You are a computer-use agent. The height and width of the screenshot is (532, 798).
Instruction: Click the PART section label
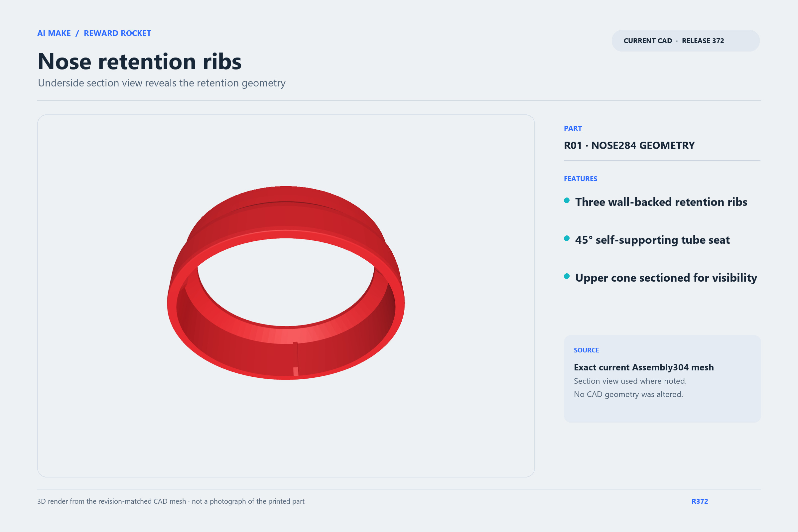(x=573, y=128)
